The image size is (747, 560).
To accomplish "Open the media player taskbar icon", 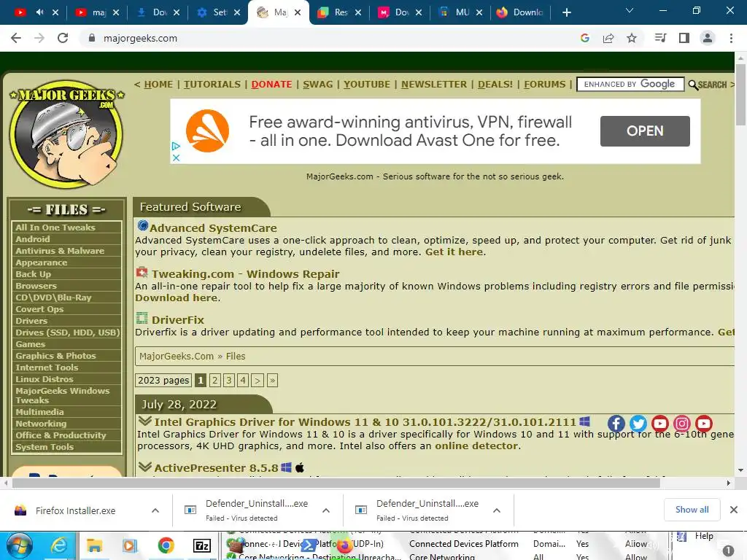I will pyautogui.click(x=130, y=545).
